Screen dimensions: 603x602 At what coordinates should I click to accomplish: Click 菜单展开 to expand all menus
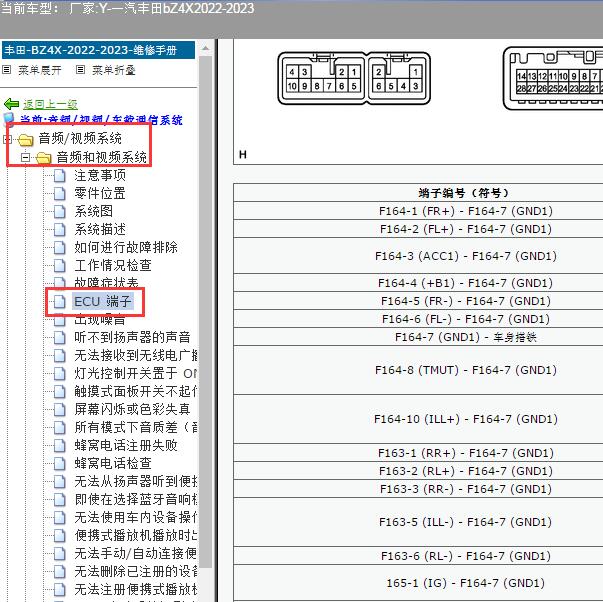tap(40, 70)
